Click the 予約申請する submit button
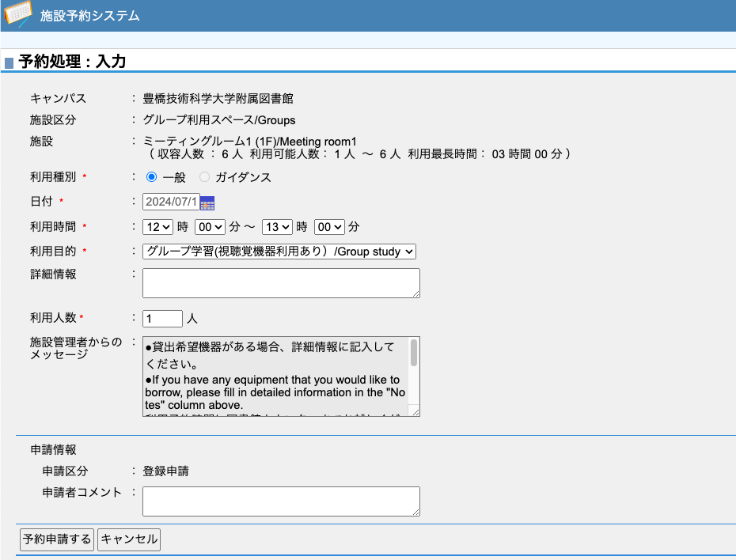Screen dimensions: 736x560 [57, 539]
